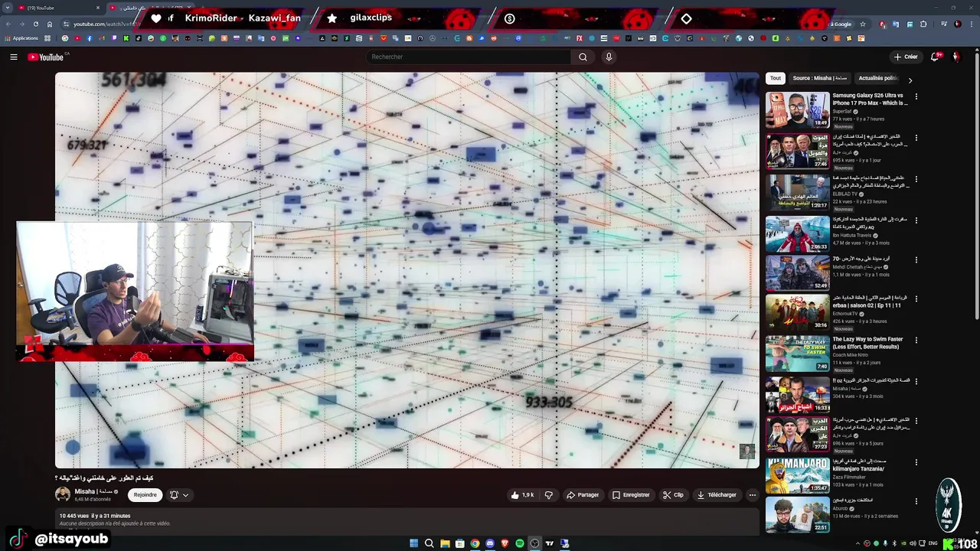Save video with Enregistrer button

(x=631, y=495)
